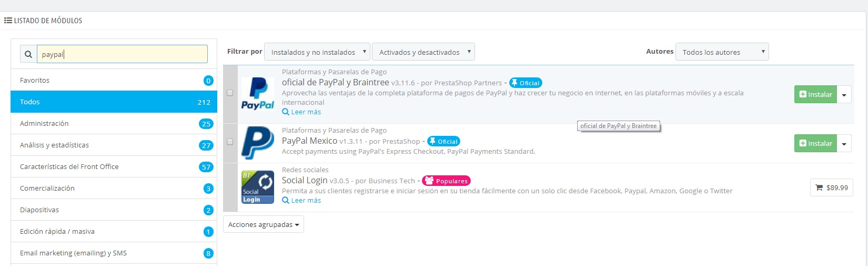The width and height of the screenshot is (868, 277).
Task: Click the Email marketing count badge 8
Action: point(208,253)
